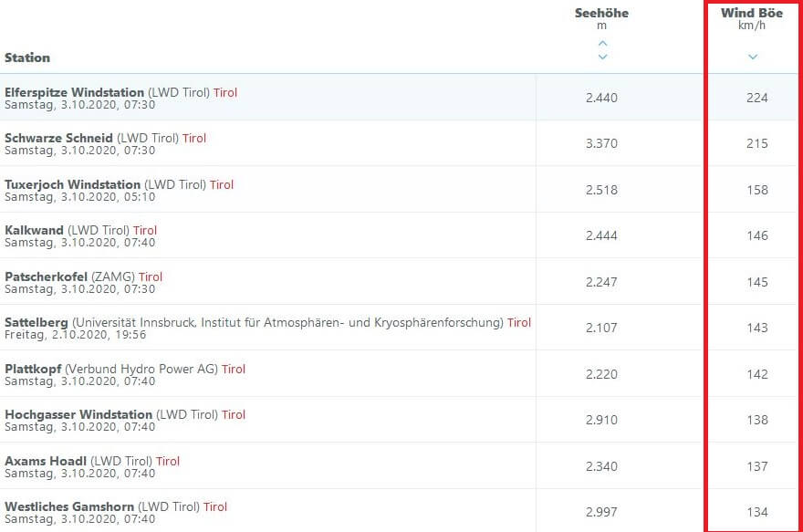
Task: Open Schwarze Schneid station entry
Action: [x=60, y=139]
